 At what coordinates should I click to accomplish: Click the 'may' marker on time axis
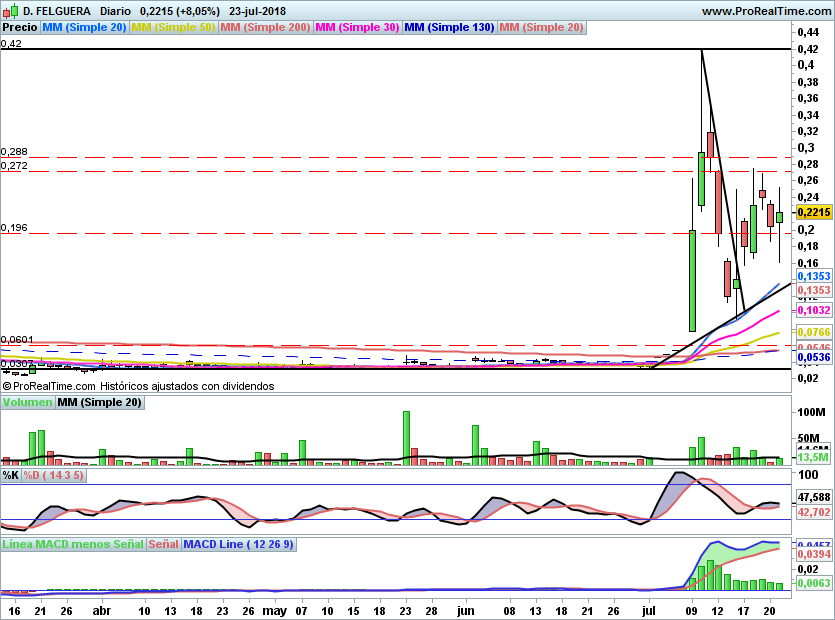click(x=274, y=609)
